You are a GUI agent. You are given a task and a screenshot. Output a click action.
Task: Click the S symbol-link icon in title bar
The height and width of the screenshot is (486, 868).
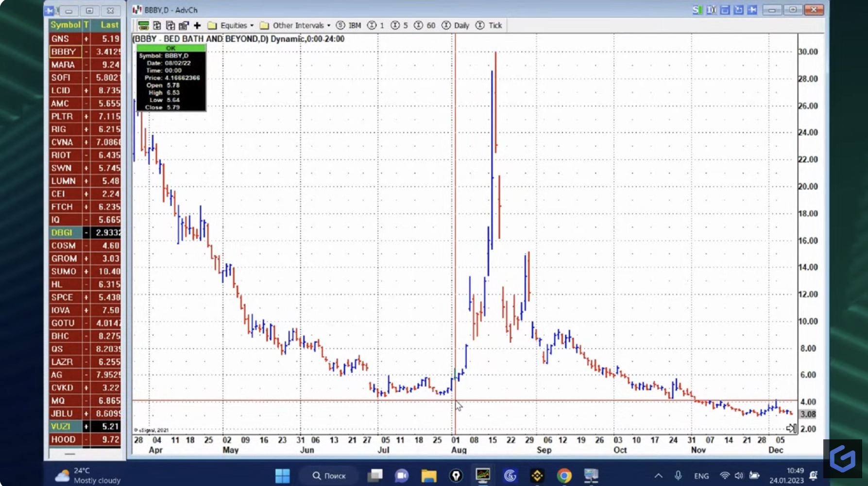[698, 10]
